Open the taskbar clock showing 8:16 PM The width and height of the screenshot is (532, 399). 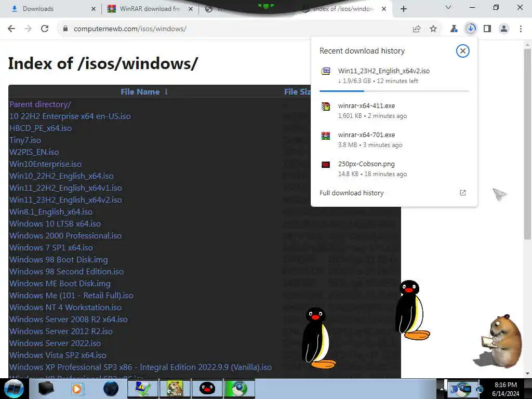coord(506,389)
